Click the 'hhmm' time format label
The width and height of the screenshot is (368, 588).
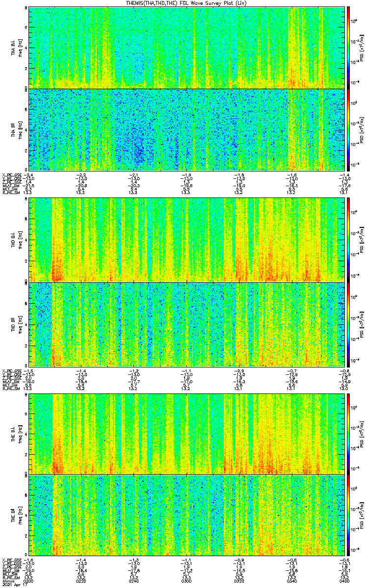[x=8, y=581]
